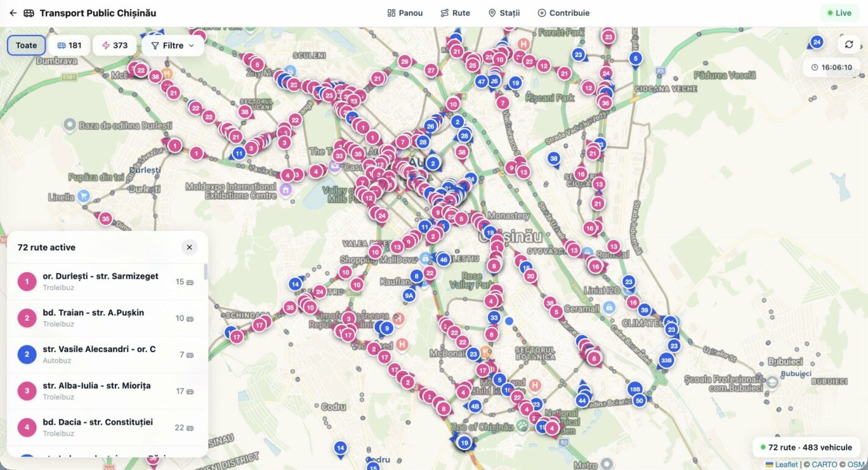
Task: Click the 15 vehicles count for Durlești route
Action: [185, 282]
